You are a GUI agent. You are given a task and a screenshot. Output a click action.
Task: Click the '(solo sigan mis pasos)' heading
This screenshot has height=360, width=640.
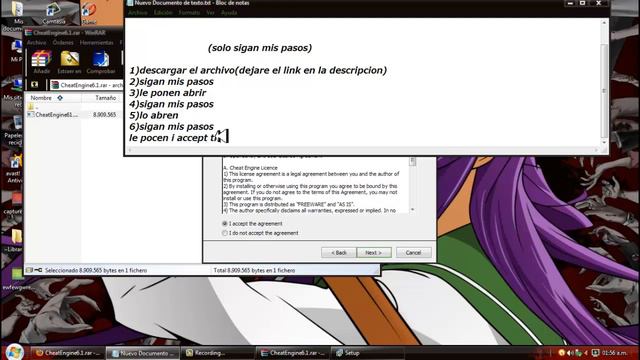260,48
